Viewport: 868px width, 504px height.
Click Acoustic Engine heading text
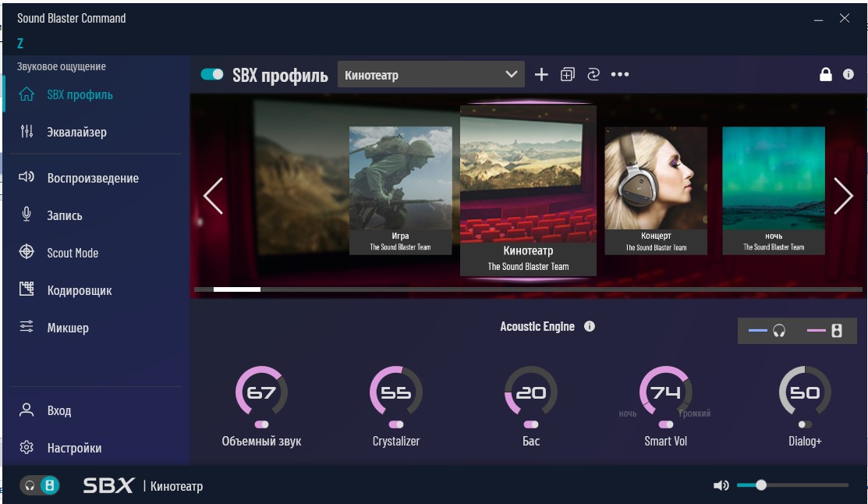tap(537, 326)
